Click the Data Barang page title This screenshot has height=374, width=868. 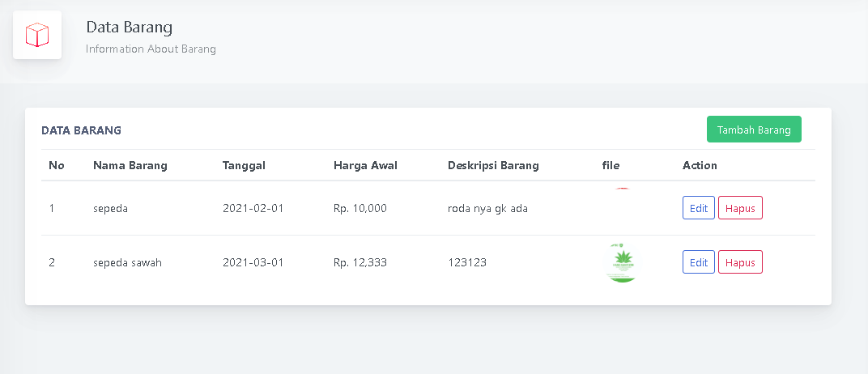click(130, 28)
